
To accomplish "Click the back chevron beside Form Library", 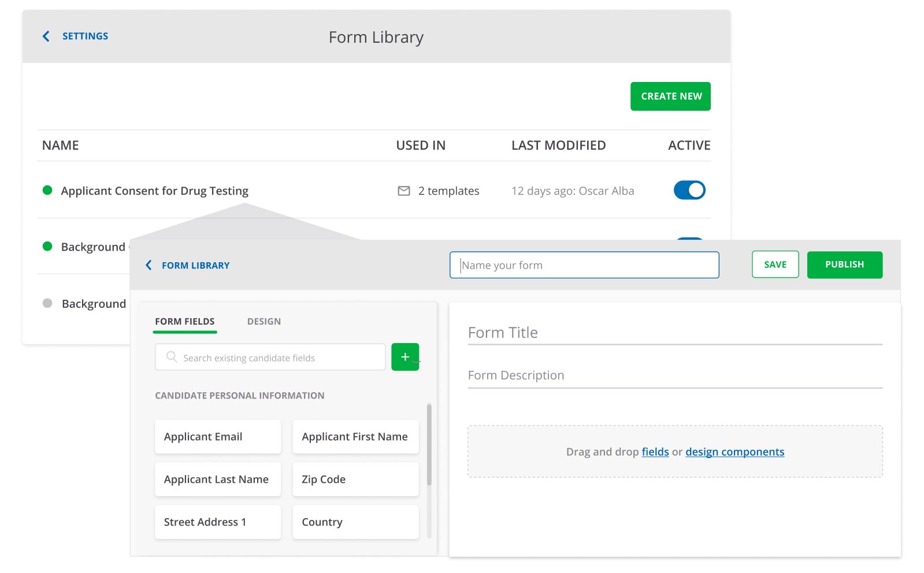I will coord(149,265).
